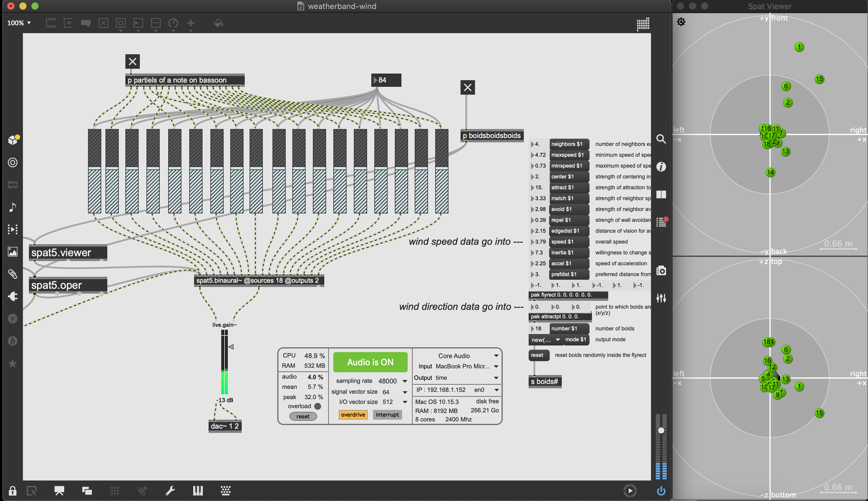This screenshot has width=868, height=501.
Task: Adjust the live.gain~ slider
Action: [224, 362]
